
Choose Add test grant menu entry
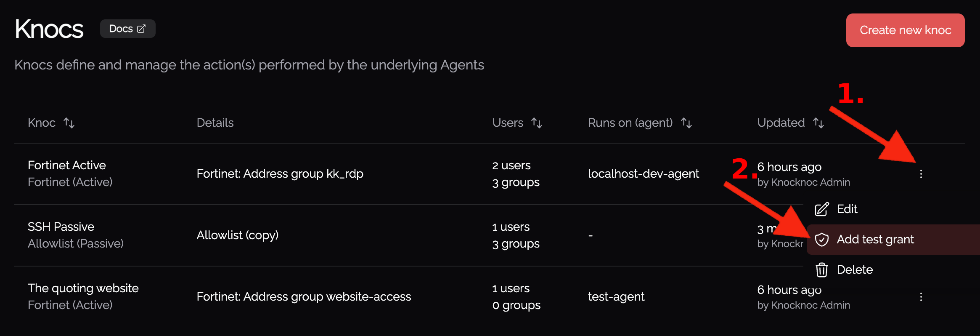(875, 240)
